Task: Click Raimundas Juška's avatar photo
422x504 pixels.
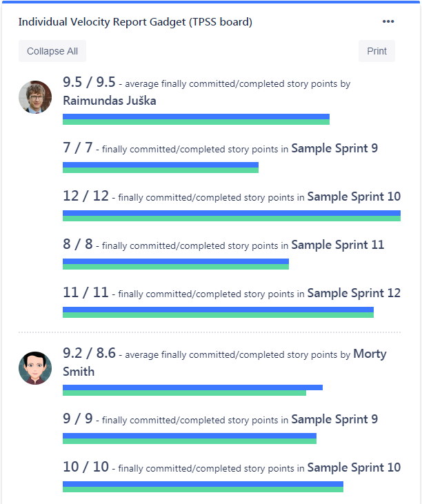Action: [x=35, y=97]
